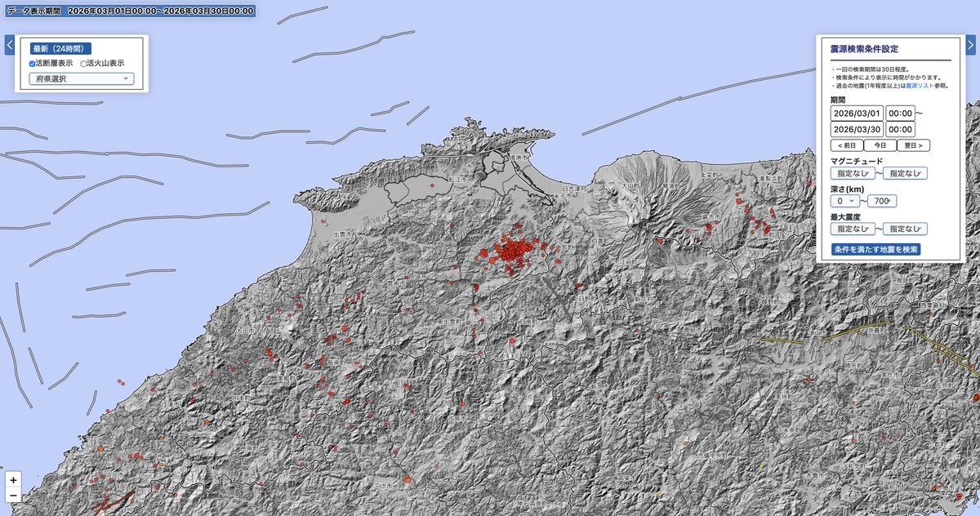
Task: Zoom out of the map with the minus button
Action: [13, 496]
